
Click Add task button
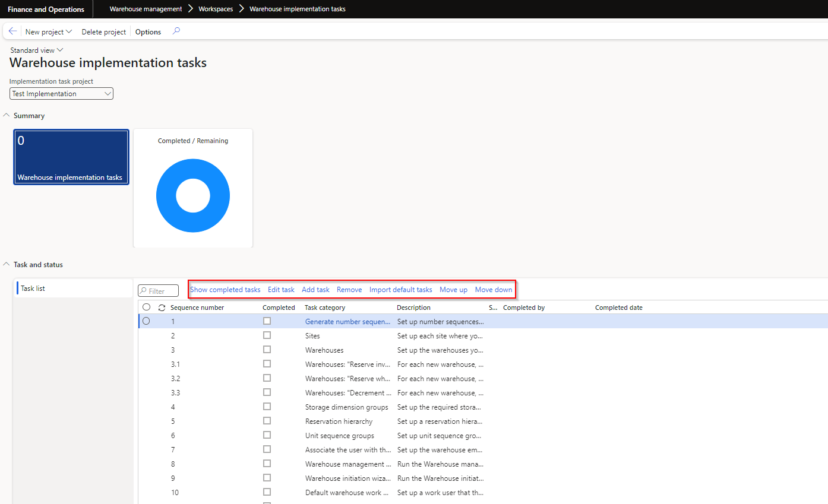click(315, 290)
